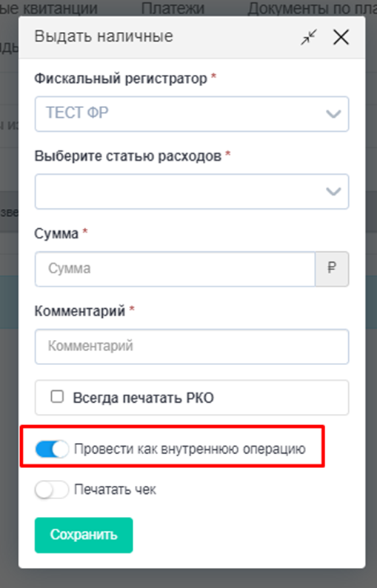Open the 'Документы по пла...' tab
377x588 pixels.
(312, 8)
